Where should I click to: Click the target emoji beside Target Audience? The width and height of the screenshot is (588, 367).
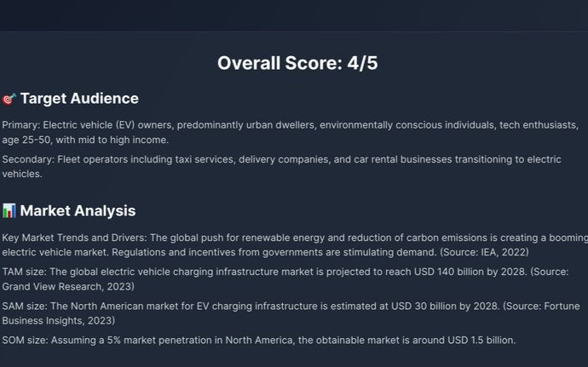(9, 99)
